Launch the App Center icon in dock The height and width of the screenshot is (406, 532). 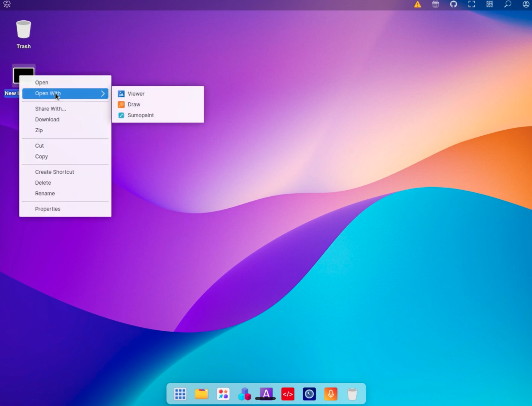tap(223, 394)
